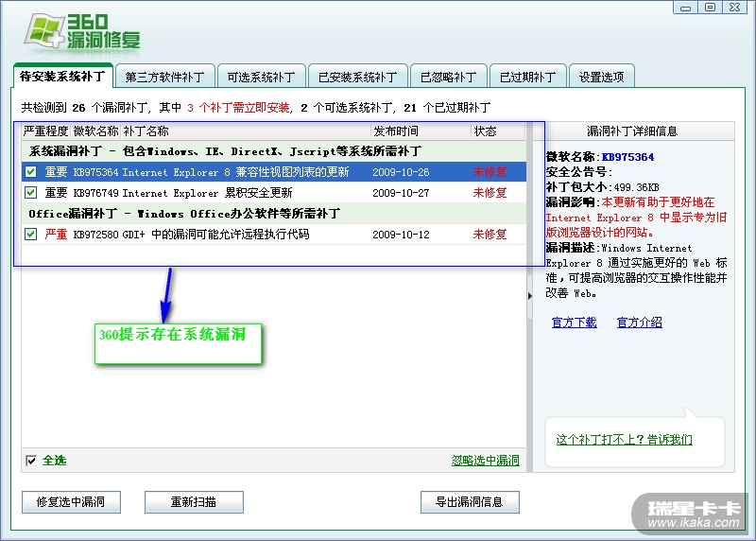This screenshot has height=541, width=756.
Task: Click the blue KB975364 name in details panel
Action: [x=627, y=157]
